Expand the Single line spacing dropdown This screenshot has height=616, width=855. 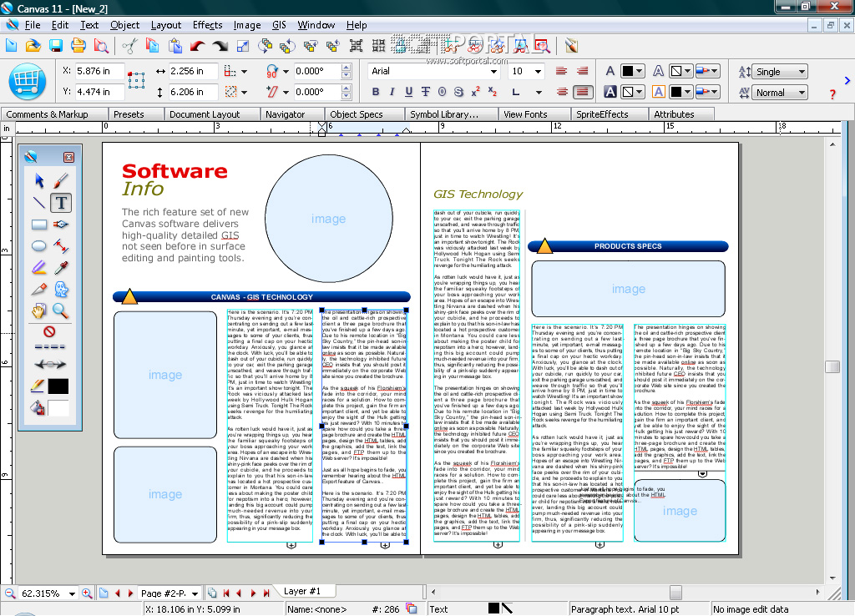tap(802, 72)
